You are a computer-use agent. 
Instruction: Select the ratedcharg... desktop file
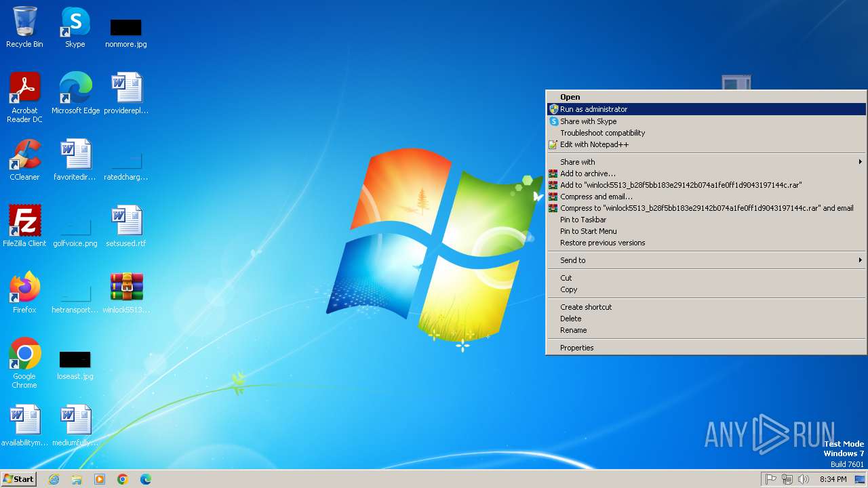(126, 167)
